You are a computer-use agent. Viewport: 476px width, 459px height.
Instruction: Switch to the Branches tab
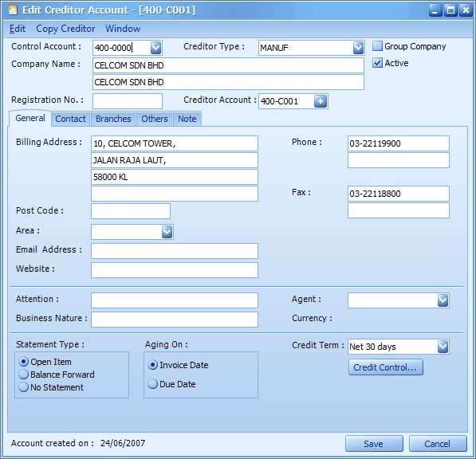click(x=113, y=119)
